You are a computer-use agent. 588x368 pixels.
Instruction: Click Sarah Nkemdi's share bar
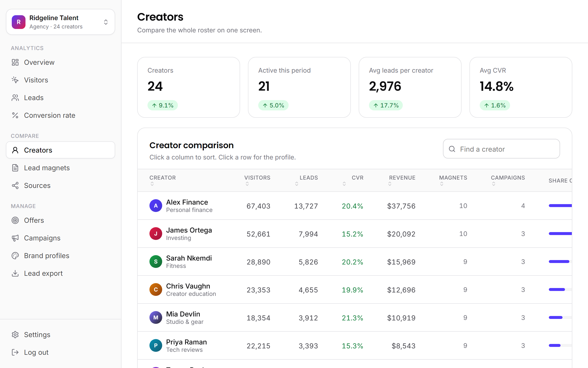click(560, 262)
